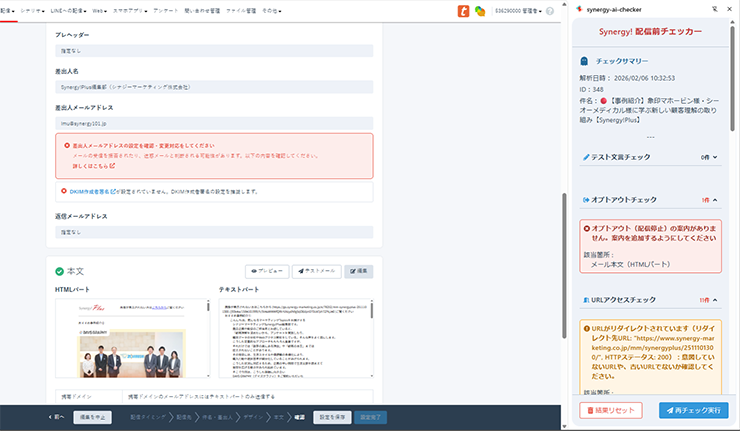Click the red dot in the 件名 line
Screen dimensions: 740x431
[603, 101]
